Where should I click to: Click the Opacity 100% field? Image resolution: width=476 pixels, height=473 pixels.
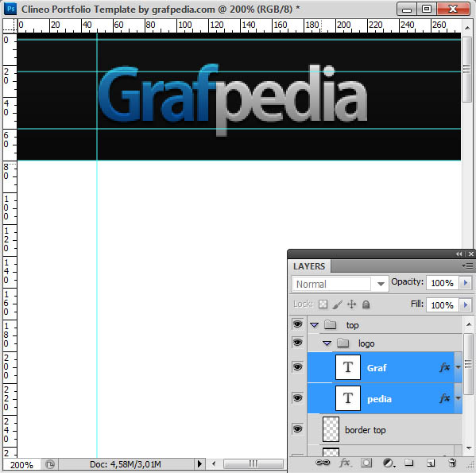point(443,283)
